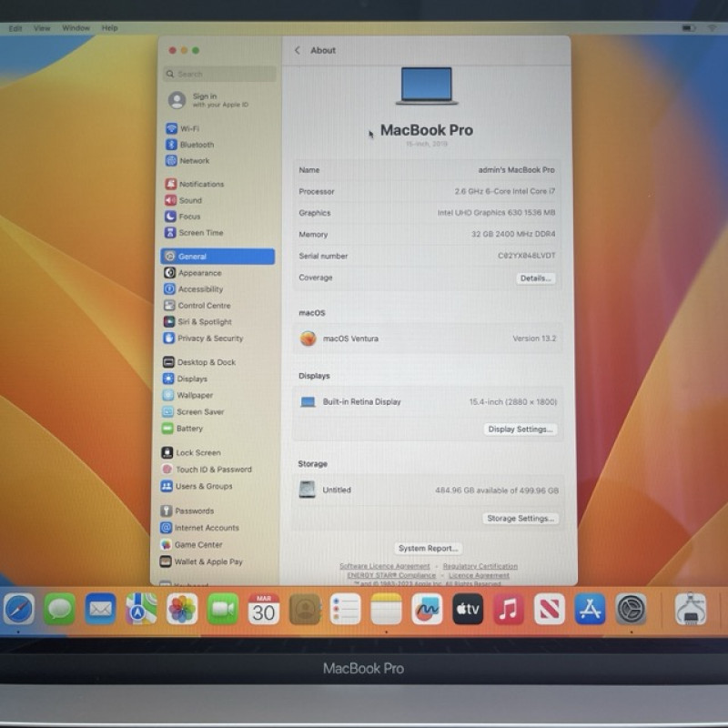Open Software Licence Agreement link
This screenshot has height=728, width=728.
(x=384, y=566)
